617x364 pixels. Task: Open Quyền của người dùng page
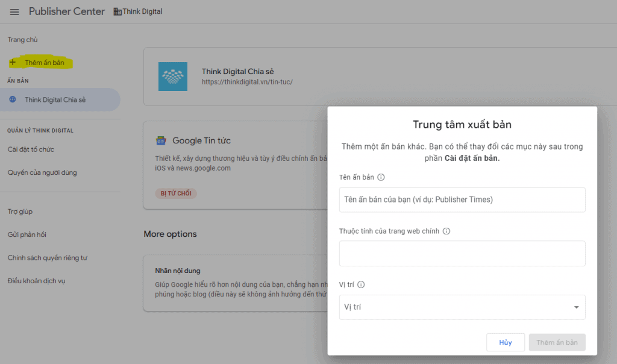(x=42, y=173)
